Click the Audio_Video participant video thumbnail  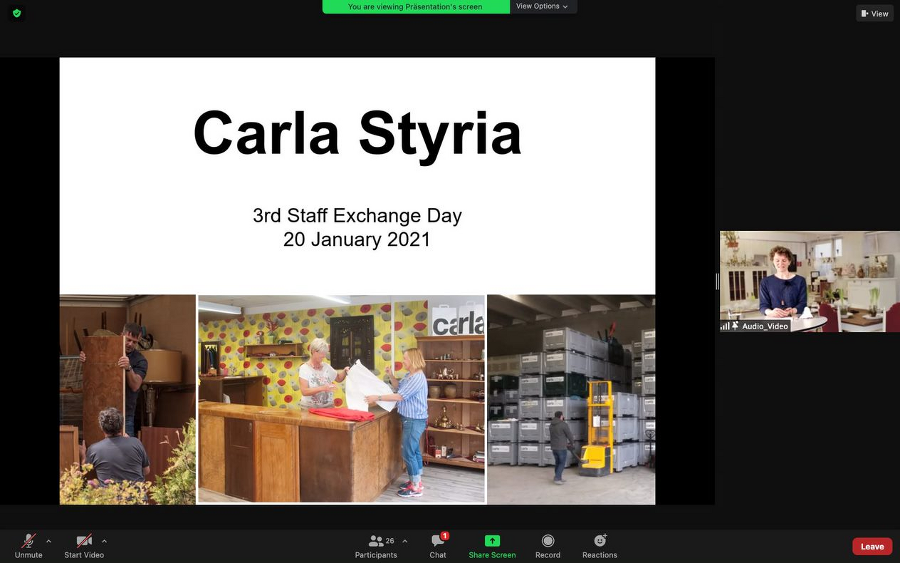click(810, 281)
